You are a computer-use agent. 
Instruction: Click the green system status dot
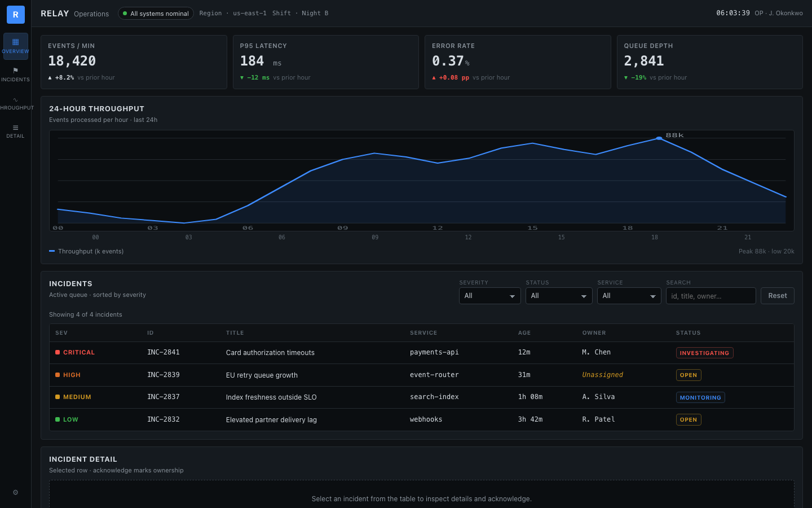(125, 14)
